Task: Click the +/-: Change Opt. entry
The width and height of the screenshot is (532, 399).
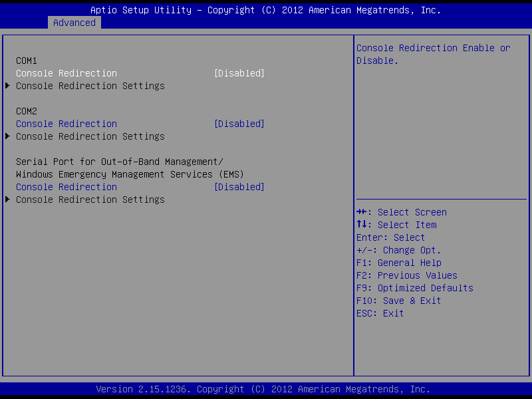Action: click(399, 250)
